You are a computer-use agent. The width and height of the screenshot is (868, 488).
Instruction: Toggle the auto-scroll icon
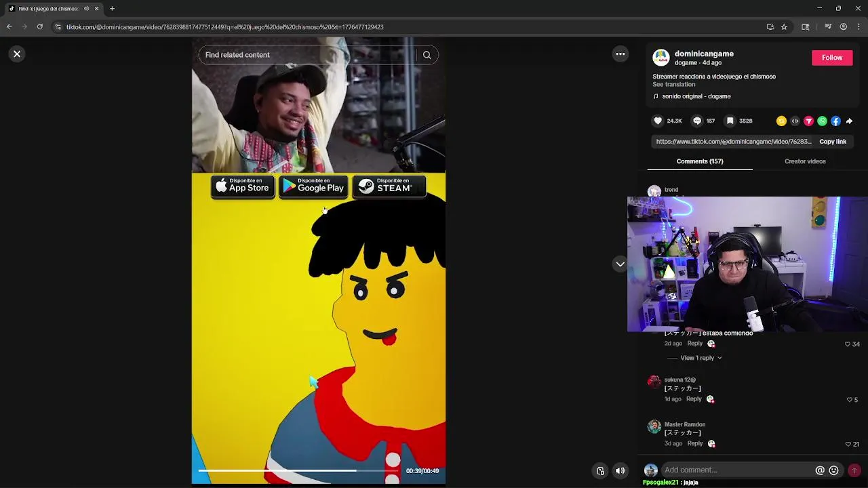tap(600, 470)
